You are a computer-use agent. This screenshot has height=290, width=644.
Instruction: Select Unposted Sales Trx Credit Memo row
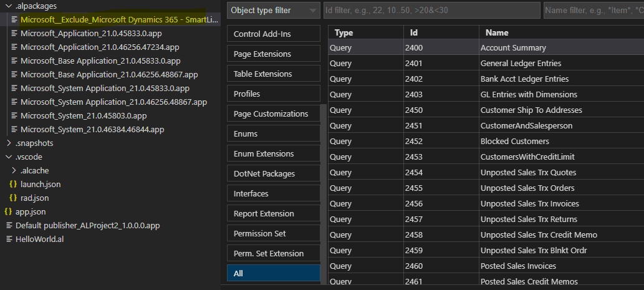tap(486, 235)
